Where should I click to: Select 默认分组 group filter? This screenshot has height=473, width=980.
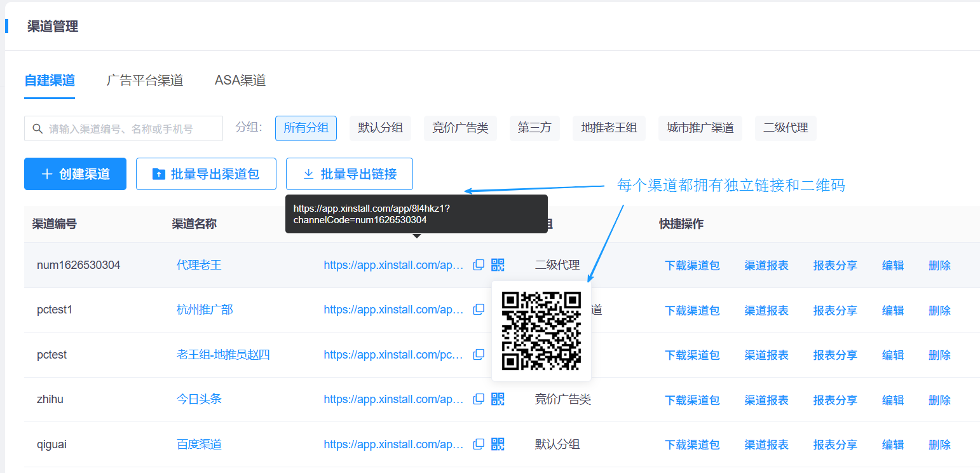[x=381, y=128]
